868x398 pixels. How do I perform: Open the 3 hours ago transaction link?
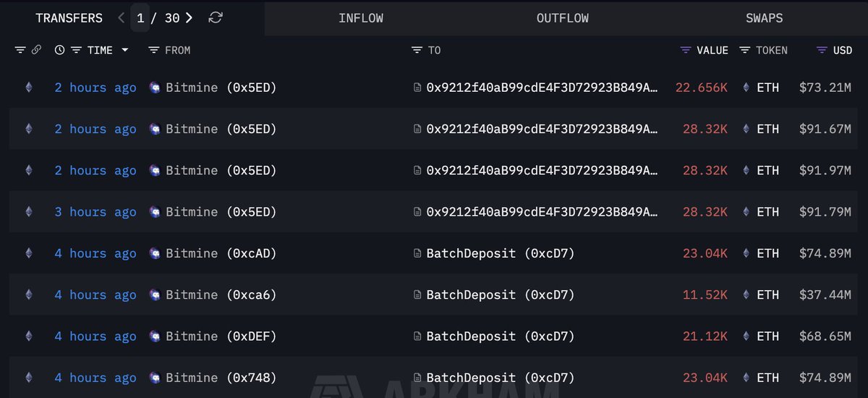pos(95,212)
